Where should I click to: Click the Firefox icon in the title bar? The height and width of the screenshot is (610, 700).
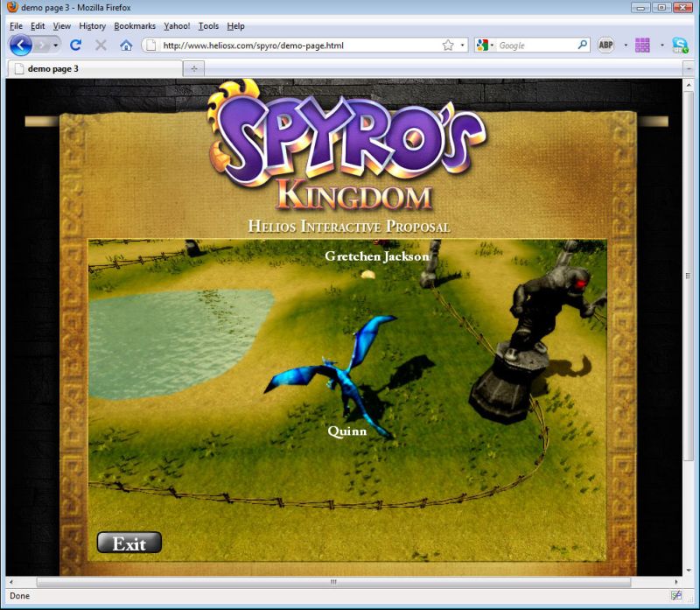pyautogui.click(x=12, y=7)
